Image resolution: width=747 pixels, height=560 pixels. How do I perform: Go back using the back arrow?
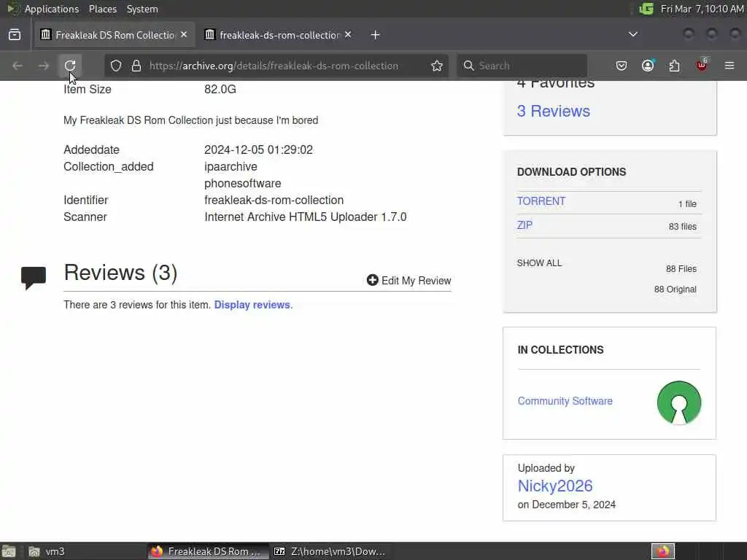click(18, 66)
